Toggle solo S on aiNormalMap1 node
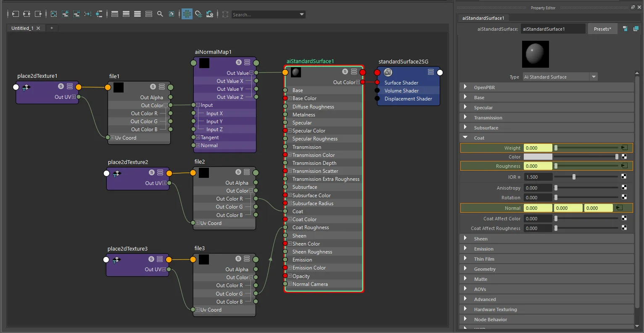This screenshot has height=333, width=644. (239, 62)
